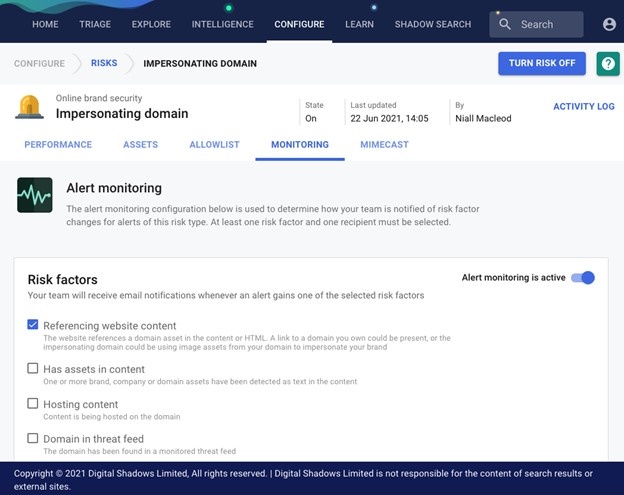Tick the Domain in threat feed checkbox
Screen dimensions: 624x495
coord(33,438)
